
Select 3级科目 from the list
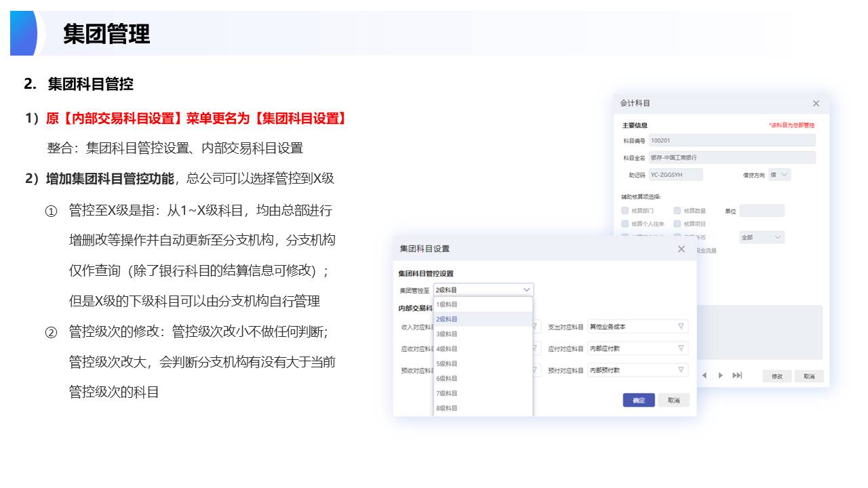[x=447, y=334]
